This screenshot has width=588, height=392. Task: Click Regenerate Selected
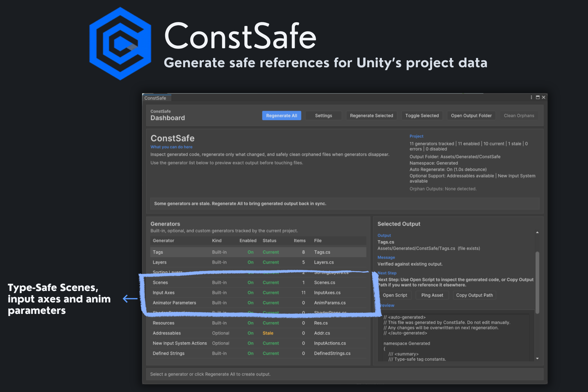(371, 115)
